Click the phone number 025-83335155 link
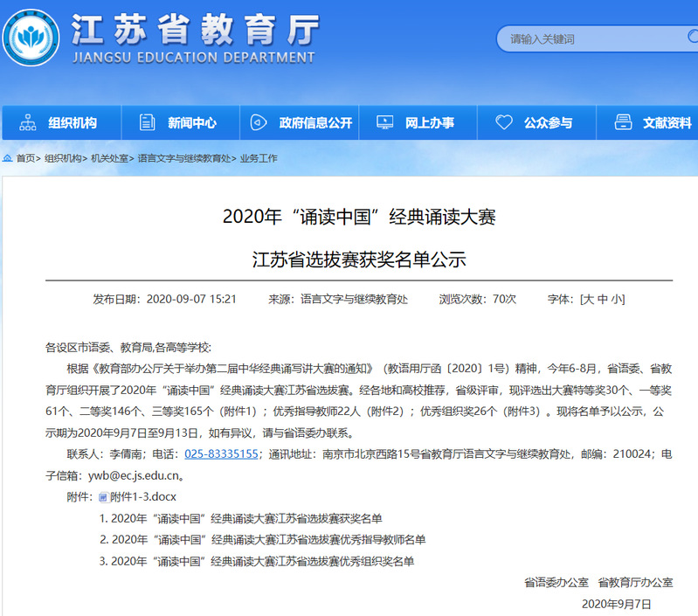The width and height of the screenshot is (698, 616). click(221, 454)
